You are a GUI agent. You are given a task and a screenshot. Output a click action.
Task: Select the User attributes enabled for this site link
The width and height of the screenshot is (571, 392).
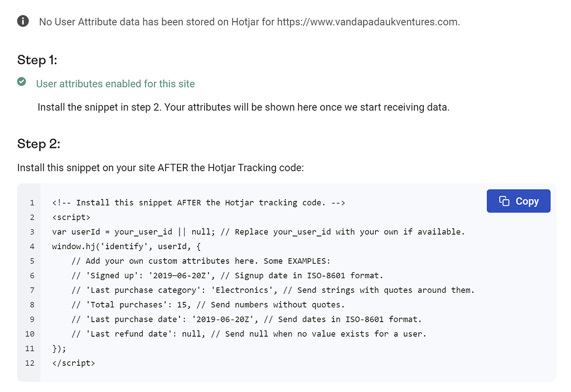click(115, 84)
